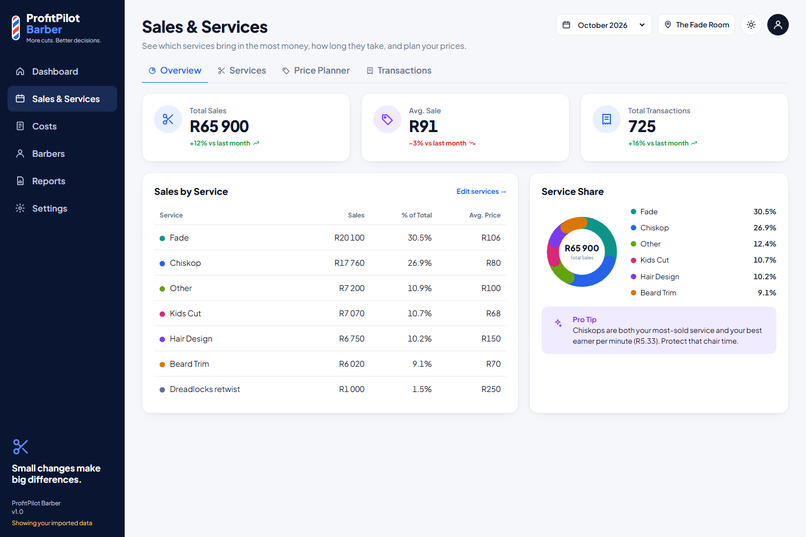Click the ProfitPilot barber pole logo
This screenshot has height=537, width=806.
click(16, 28)
